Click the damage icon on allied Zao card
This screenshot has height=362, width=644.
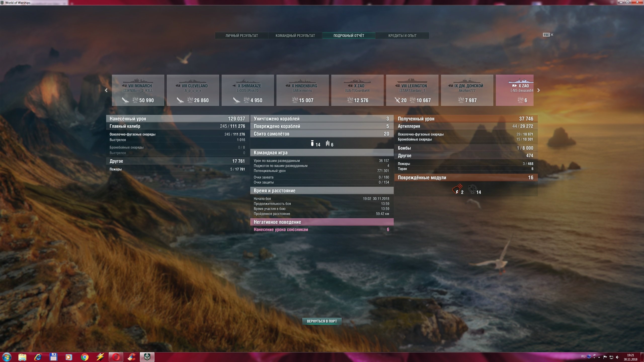pyautogui.click(x=520, y=100)
